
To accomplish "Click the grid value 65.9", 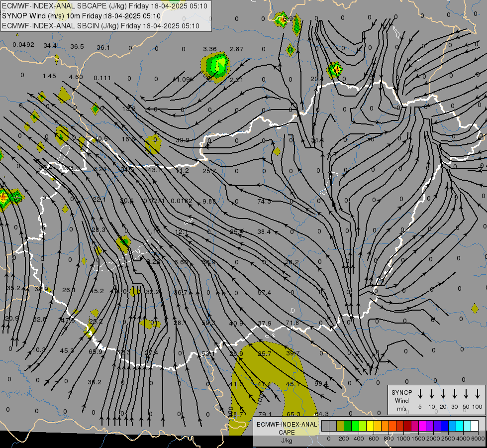I will (96, 351).
